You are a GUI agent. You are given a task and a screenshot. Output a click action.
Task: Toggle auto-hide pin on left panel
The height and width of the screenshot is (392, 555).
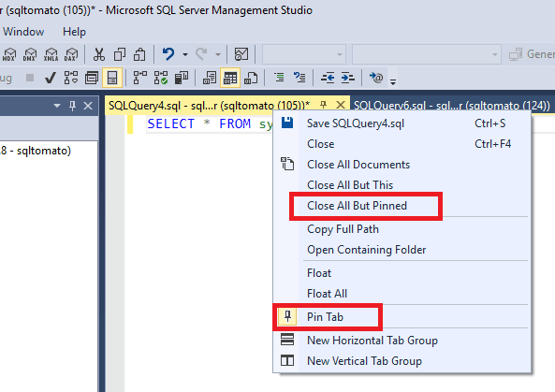(73, 106)
